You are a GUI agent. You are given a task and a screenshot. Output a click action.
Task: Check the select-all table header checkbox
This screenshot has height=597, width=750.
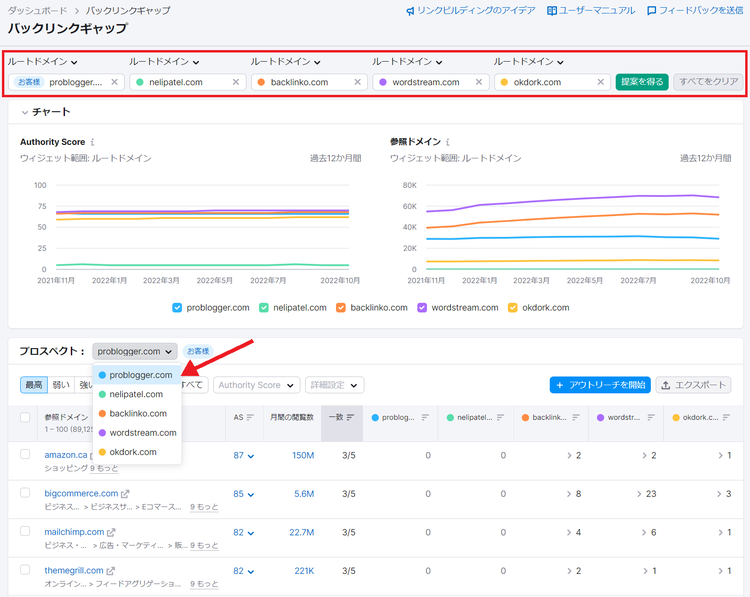coord(25,417)
